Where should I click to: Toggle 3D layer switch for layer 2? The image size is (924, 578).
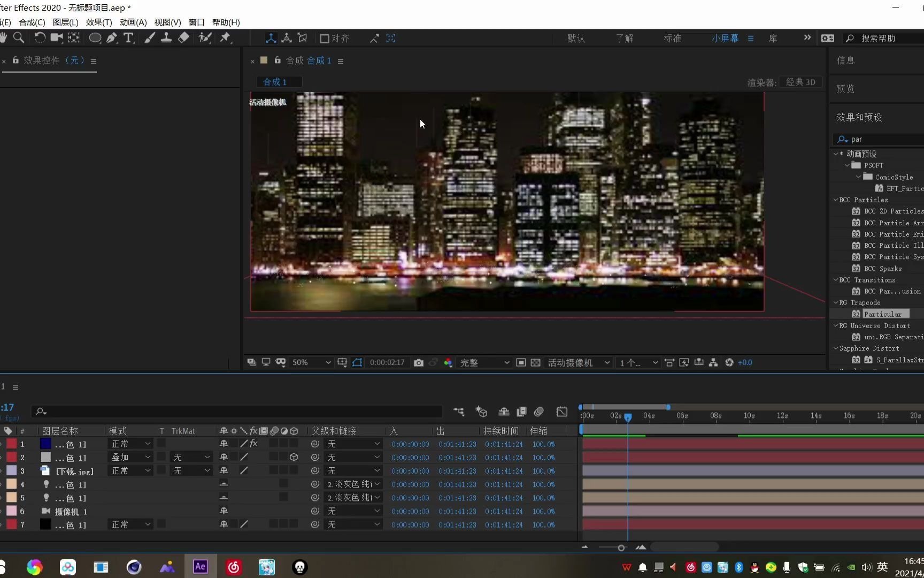point(294,458)
